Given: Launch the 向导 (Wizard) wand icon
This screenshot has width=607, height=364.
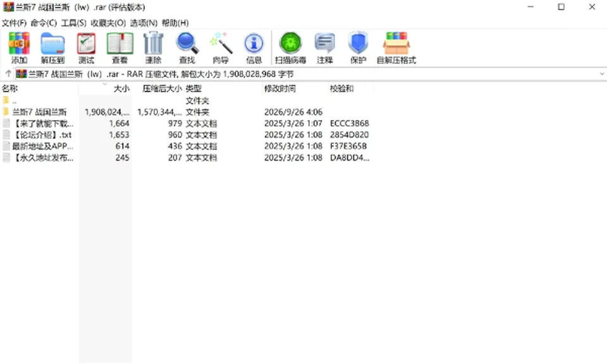Looking at the screenshot, I should [221, 48].
